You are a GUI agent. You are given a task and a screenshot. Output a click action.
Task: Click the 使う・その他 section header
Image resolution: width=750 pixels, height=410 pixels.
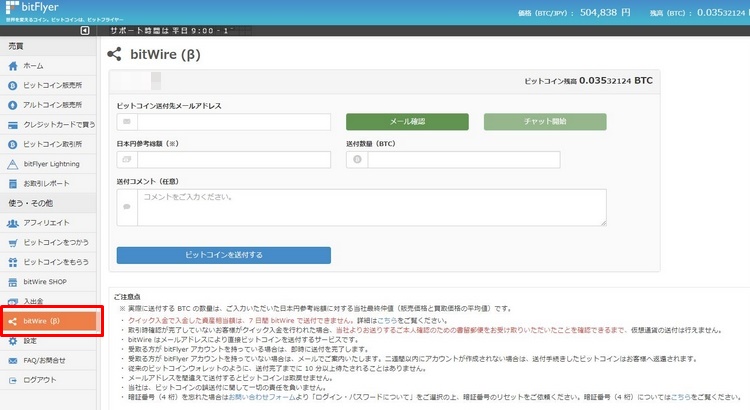point(48,203)
